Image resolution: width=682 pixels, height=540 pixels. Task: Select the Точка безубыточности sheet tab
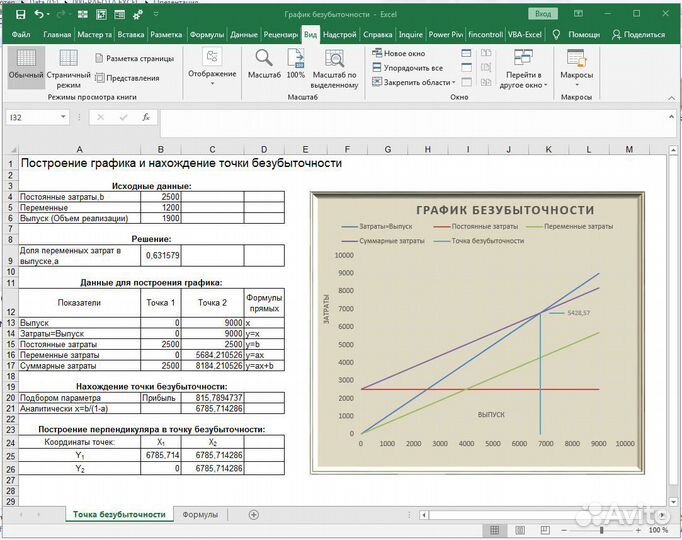click(x=119, y=515)
